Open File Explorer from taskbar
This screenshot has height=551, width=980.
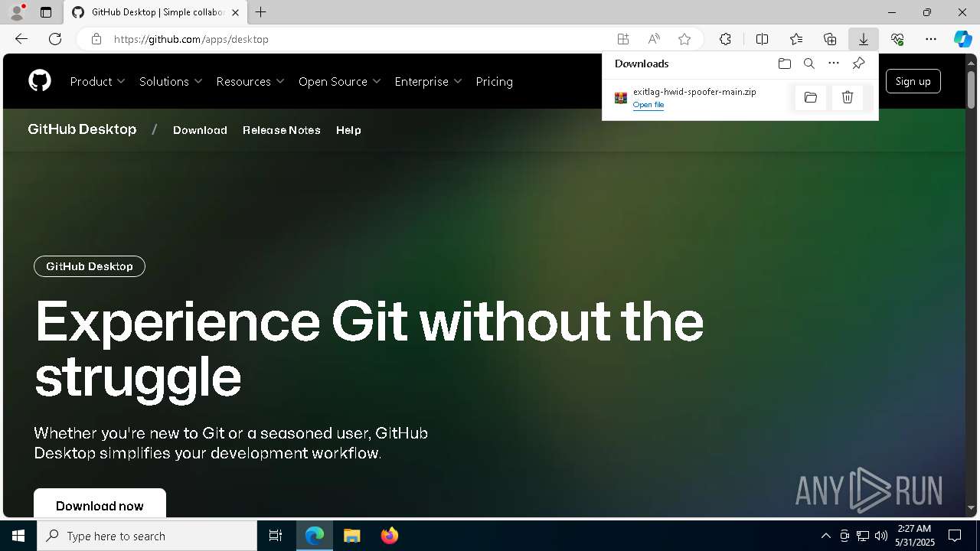click(x=351, y=536)
